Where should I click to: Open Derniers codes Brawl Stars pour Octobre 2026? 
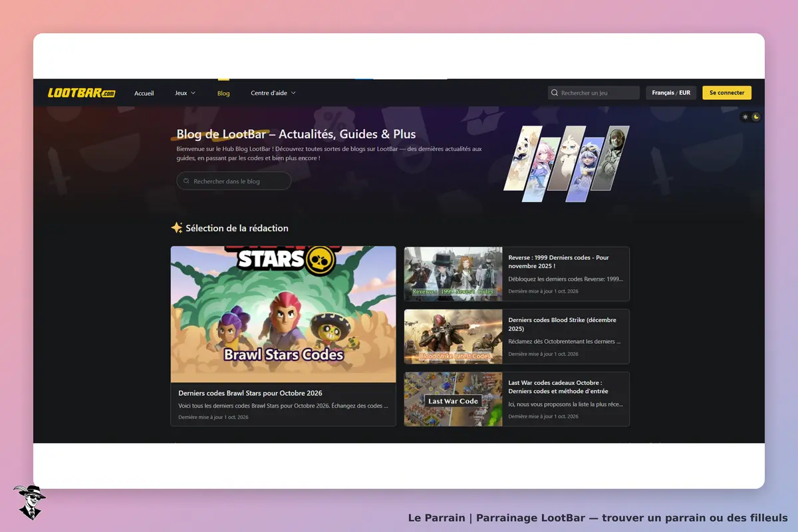pos(250,393)
